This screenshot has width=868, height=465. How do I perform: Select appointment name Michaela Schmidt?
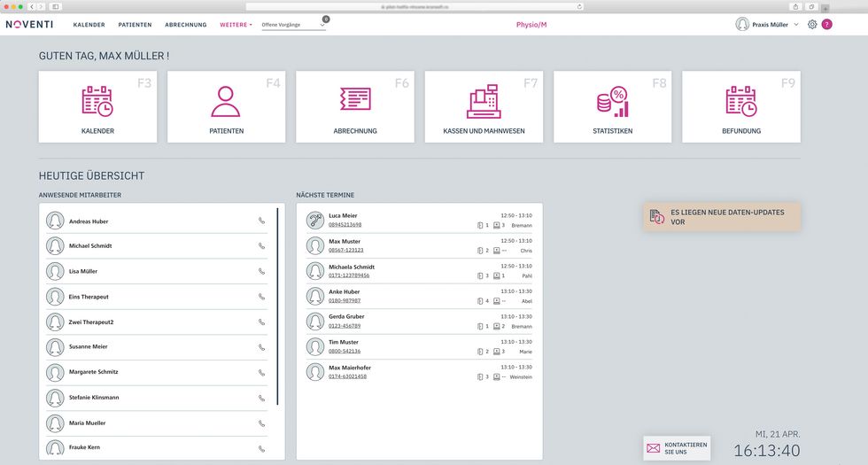point(352,267)
